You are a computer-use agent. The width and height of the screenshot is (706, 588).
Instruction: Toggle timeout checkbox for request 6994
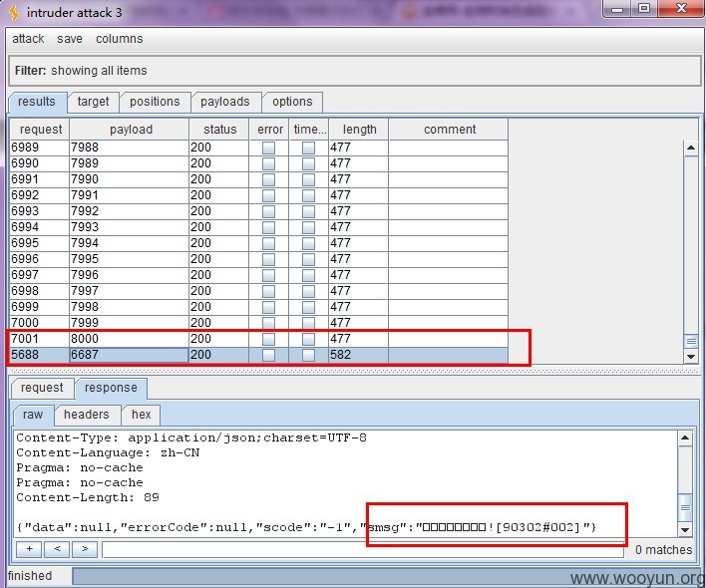click(308, 227)
